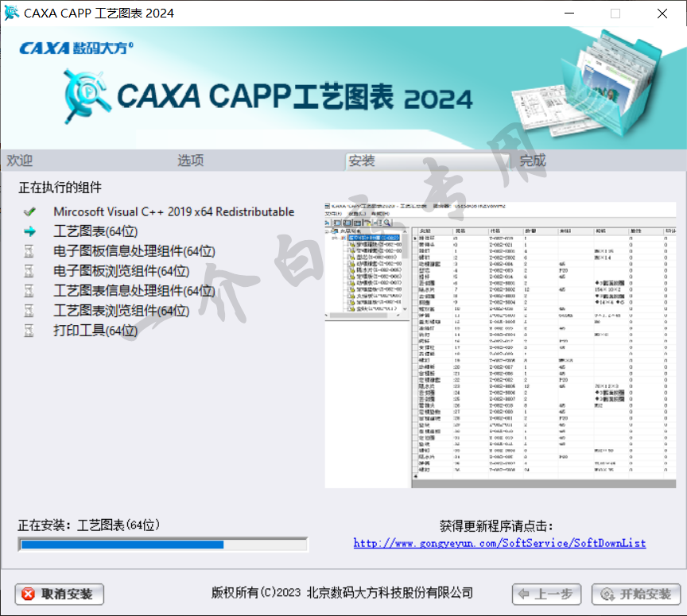This screenshot has height=616, width=687.
Task: Click the 打印工具(64位) label
Action: (x=95, y=331)
